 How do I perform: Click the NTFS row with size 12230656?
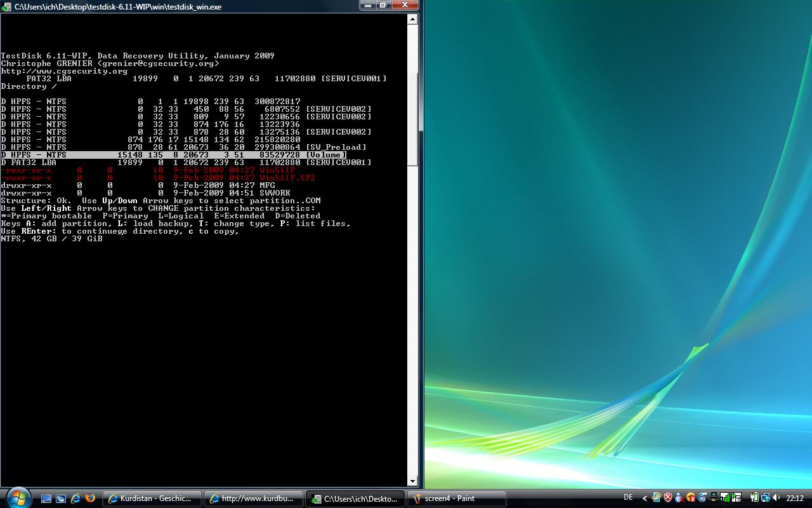[x=186, y=117]
